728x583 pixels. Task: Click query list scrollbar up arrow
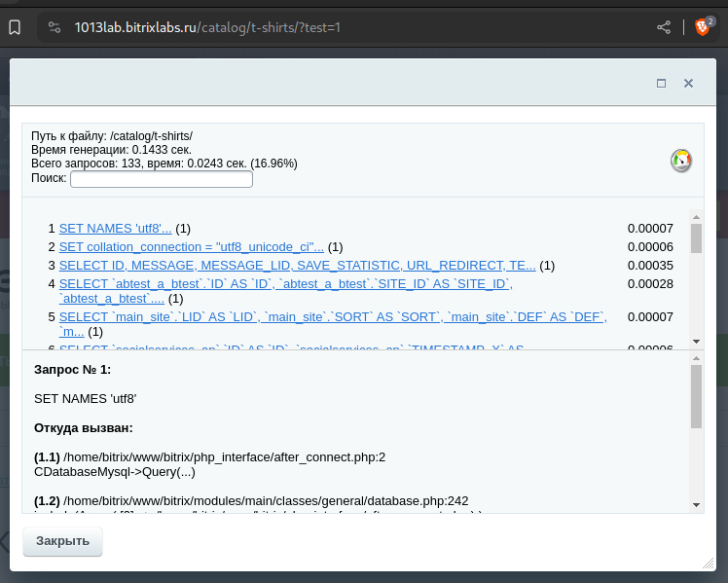coord(696,217)
